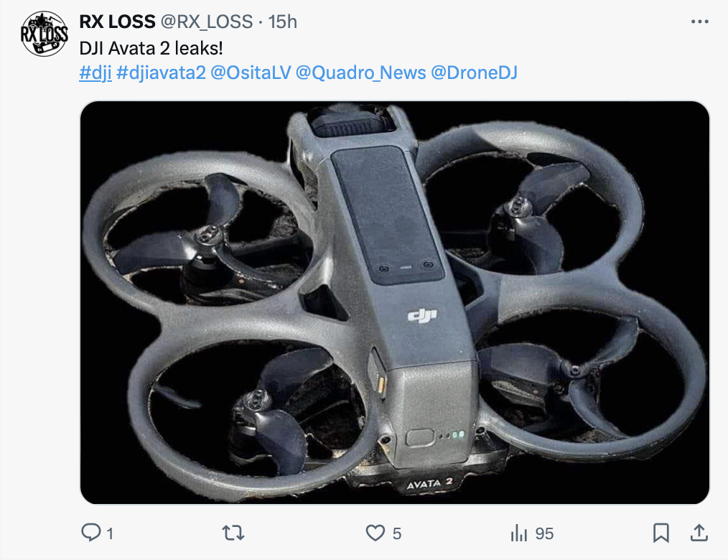
Task: Click the reply speech bubble icon
Action: (x=91, y=533)
